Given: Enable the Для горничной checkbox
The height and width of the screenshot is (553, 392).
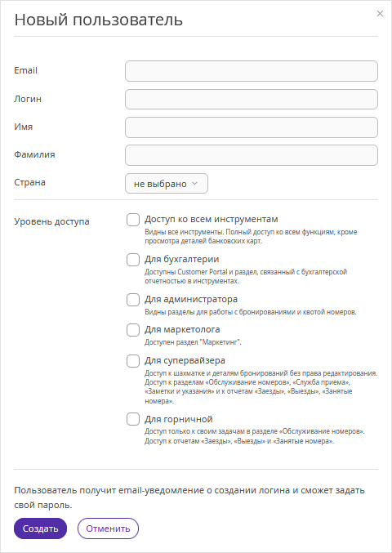Looking at the screenshot, I should [x=133, y=419].
